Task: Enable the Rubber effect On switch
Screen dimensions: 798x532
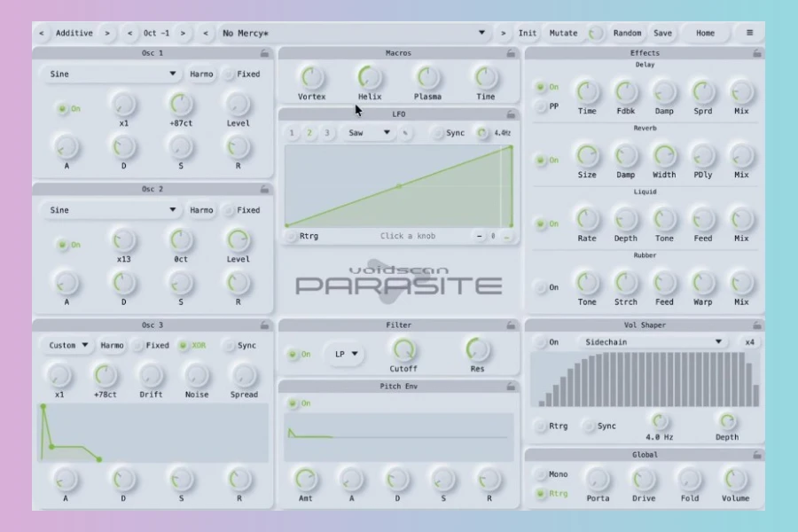Action: [x=541, y=287]
